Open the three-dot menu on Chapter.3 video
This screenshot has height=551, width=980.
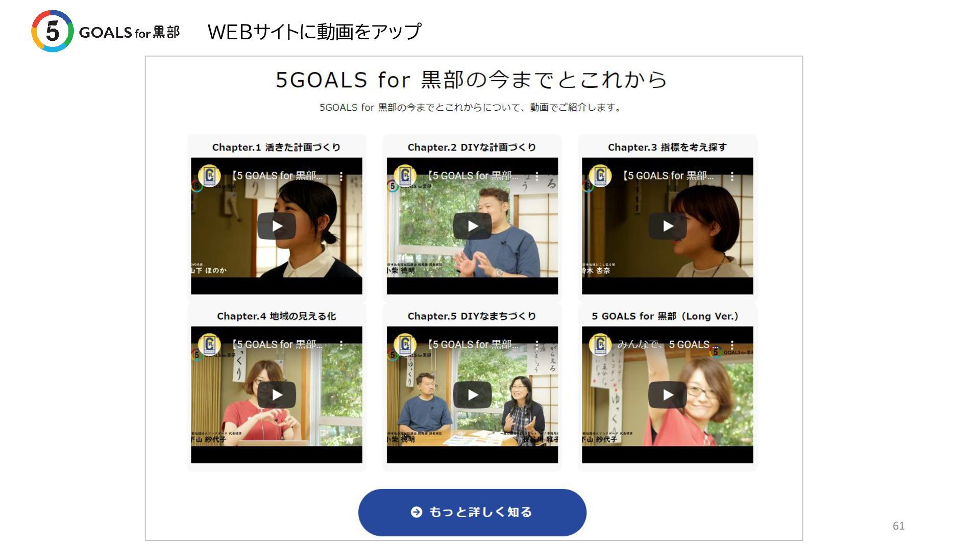coord(732,176)
